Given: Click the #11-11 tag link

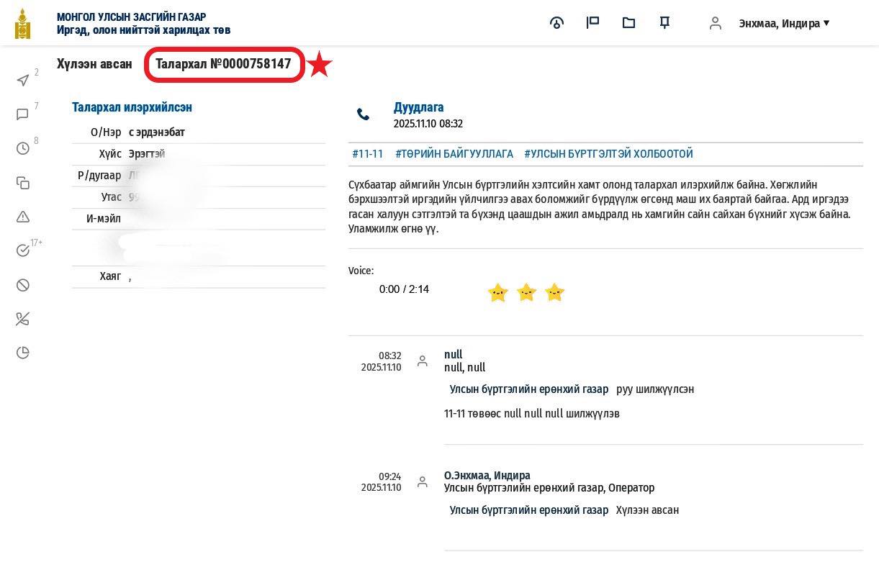Looking at the screenshot, I should tap(367, 154).
